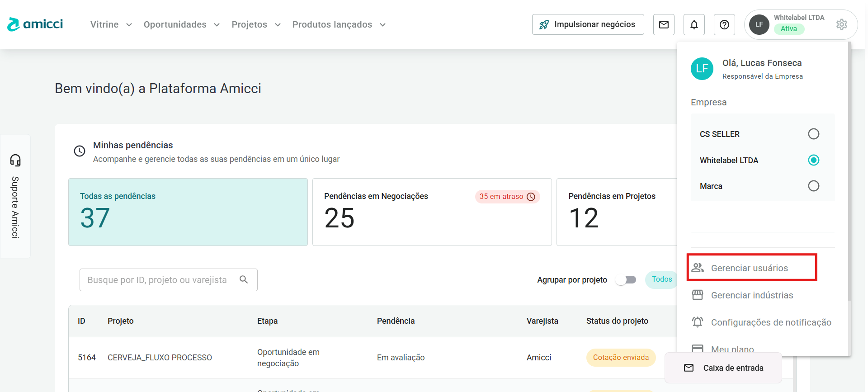Screen dimensions: 868x392
Task: Click the search magnifier icon
Action: tap(244, 280)
